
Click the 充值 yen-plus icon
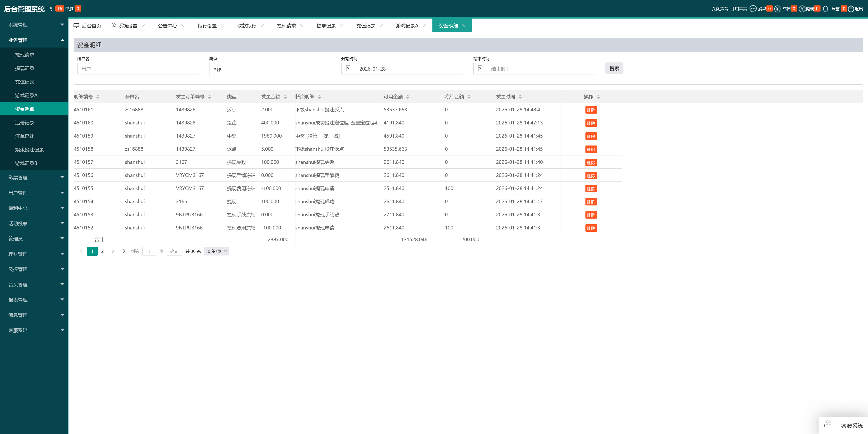coord(777,9)
